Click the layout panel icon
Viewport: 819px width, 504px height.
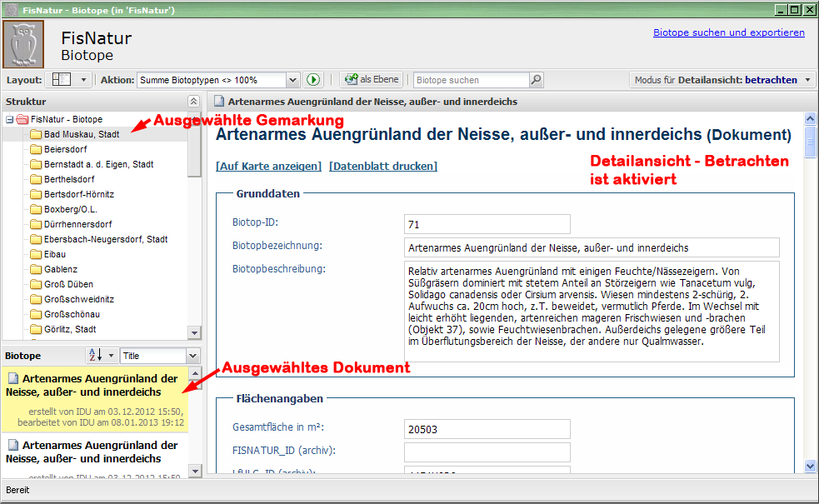click(61, 80)
